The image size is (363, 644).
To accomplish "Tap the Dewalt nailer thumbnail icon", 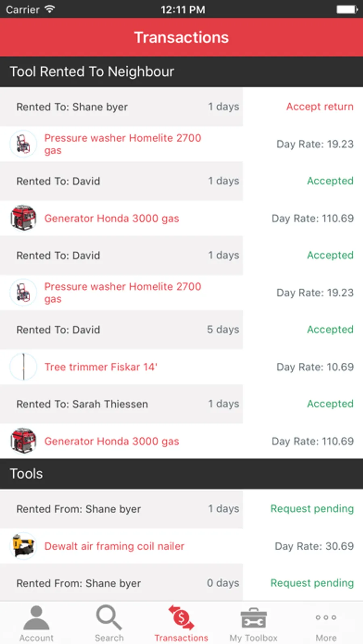I will [x=23, y=546].
